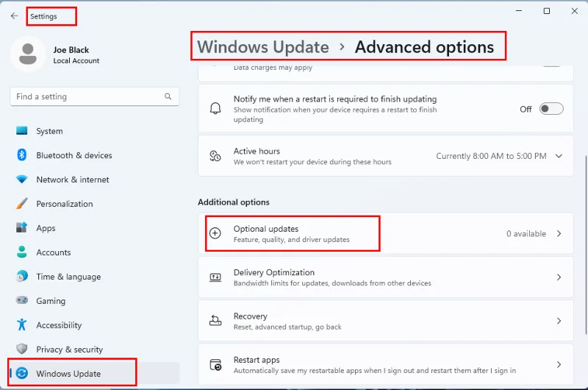The width and height of the screenshot is (588, 390).
Task: Click Windows Update breadcrumb link
Action: [x=263, y=47]
